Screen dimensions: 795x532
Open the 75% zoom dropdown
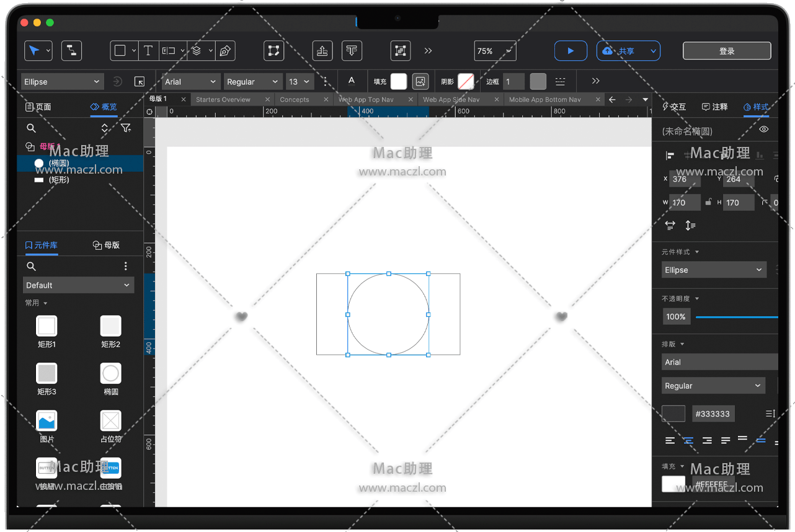494,51
